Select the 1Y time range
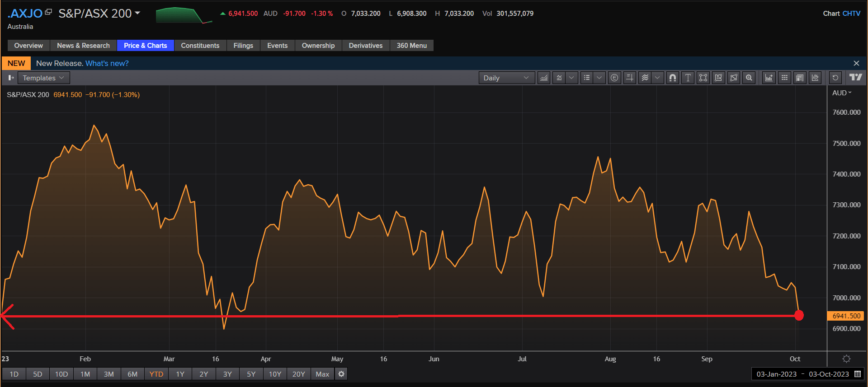This screenshot has width=868, height=387. [x=180, y=374]
